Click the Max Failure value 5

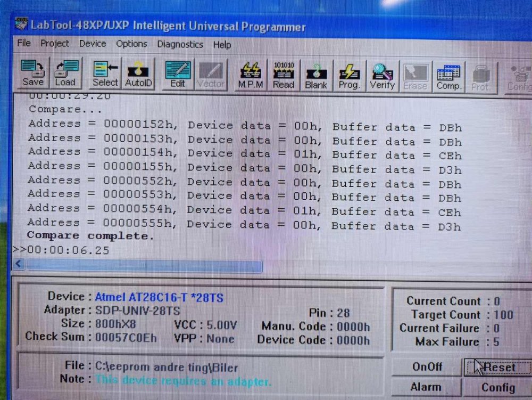(x=496, y=342)
